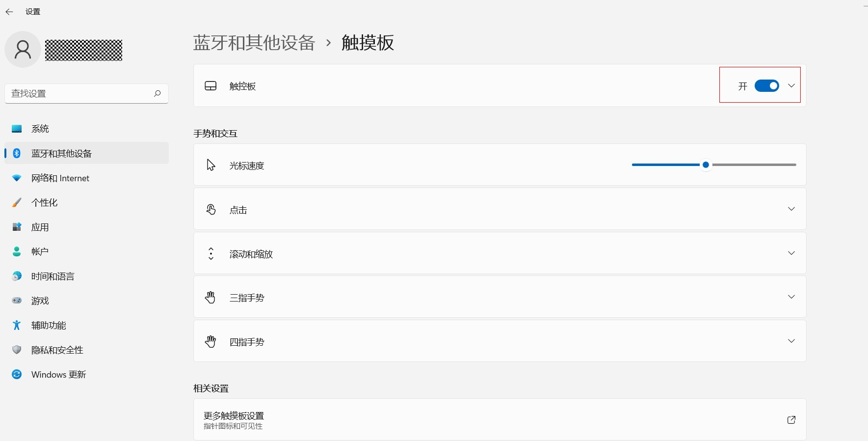Expand the 滚动和缩放 section
Screen dimensions: 868x441
(791, 253)
